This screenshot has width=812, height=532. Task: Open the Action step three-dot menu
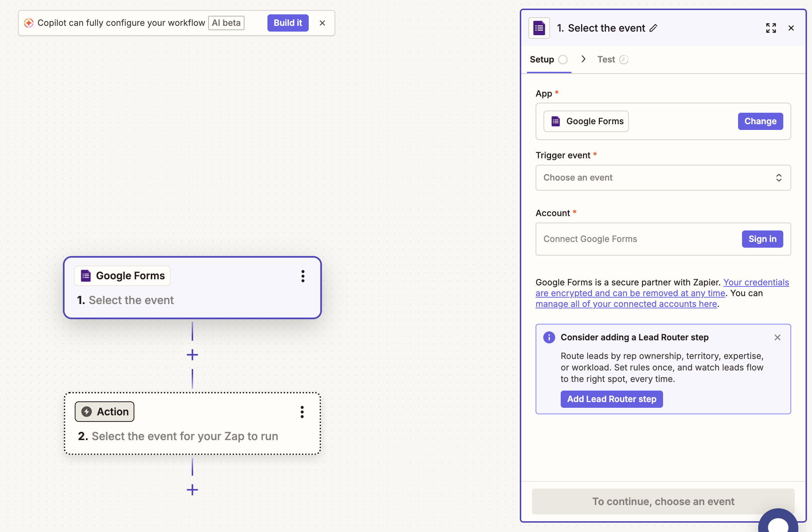(x=302, y=412)
